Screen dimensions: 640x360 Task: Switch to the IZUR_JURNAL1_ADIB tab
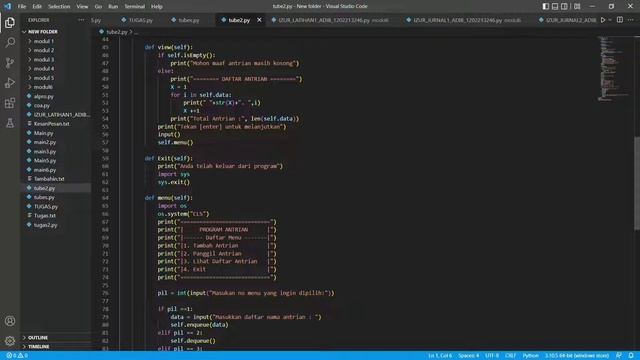463,20
